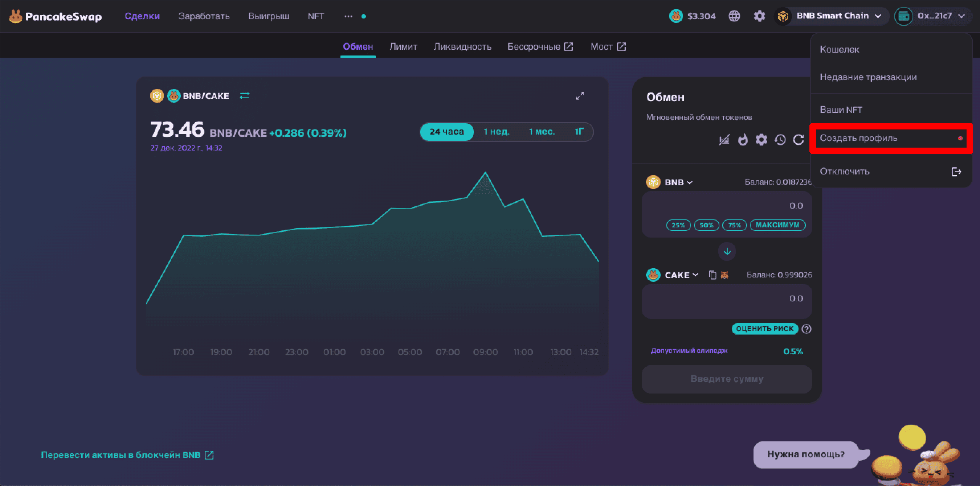Open Ваши NFT menu item
The image size is (980, 486).
pos(891,110)
